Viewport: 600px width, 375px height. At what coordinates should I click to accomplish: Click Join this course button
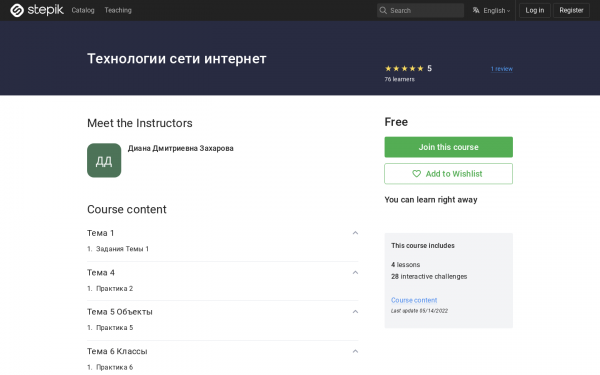448,147
